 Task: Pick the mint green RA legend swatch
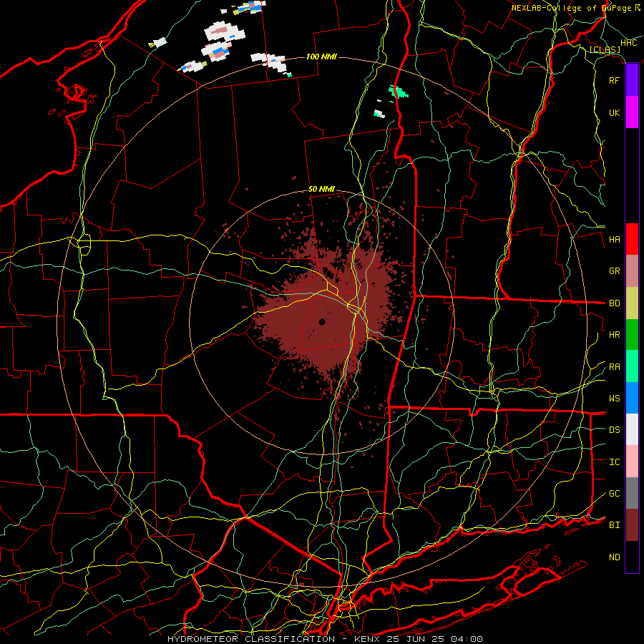(x=632, y=366)
